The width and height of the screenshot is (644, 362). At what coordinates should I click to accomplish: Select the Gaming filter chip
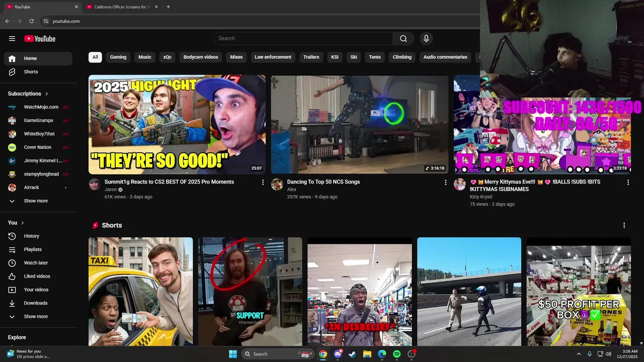tap(118, 57)
